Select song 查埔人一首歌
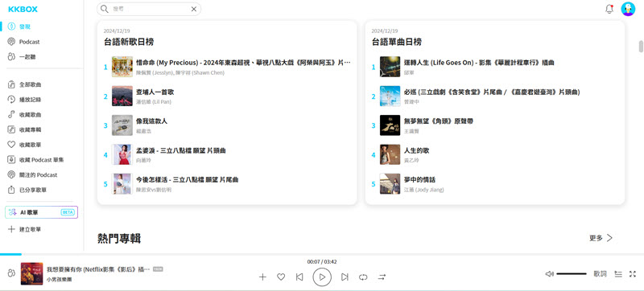 pos(155,92)
